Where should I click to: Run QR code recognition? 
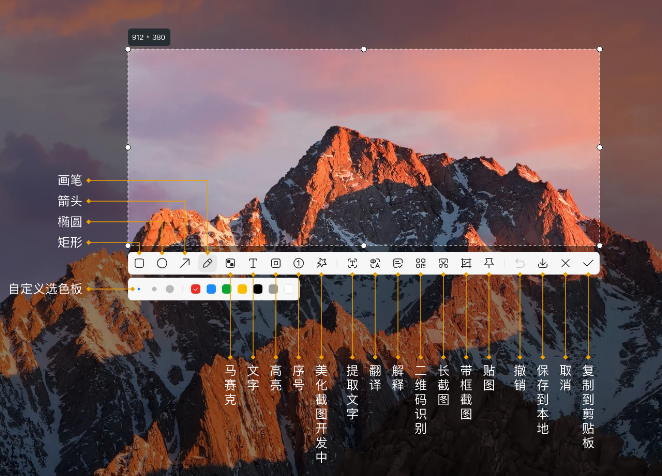click(421, 264)
